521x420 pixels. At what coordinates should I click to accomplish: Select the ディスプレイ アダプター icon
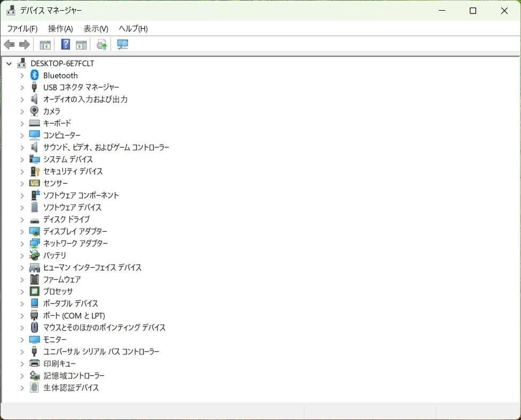pos(35,231)
